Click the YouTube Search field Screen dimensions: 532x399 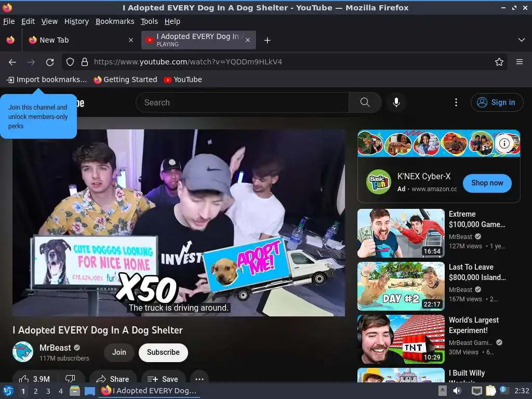click(x=242, y=102)
